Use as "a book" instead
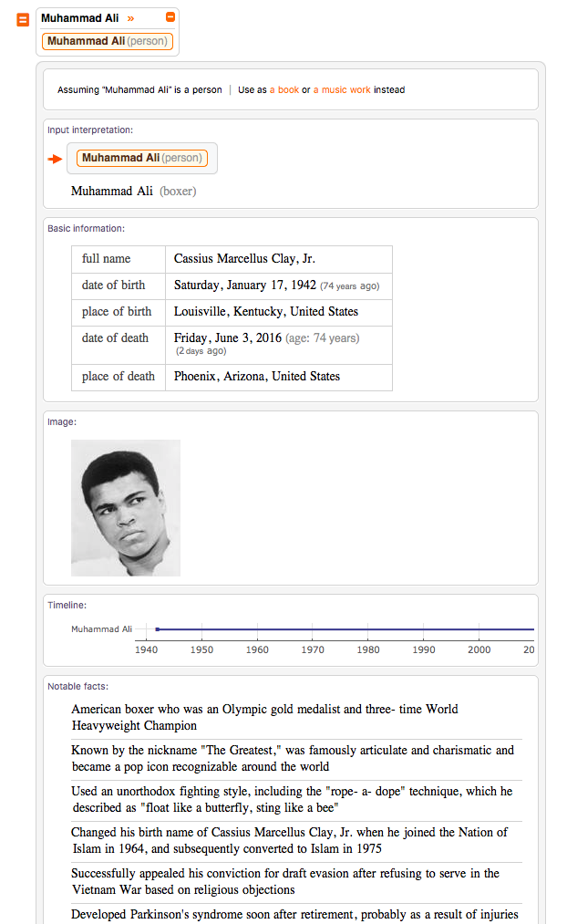This screenshot has height=924, width=567. point(284,89)
